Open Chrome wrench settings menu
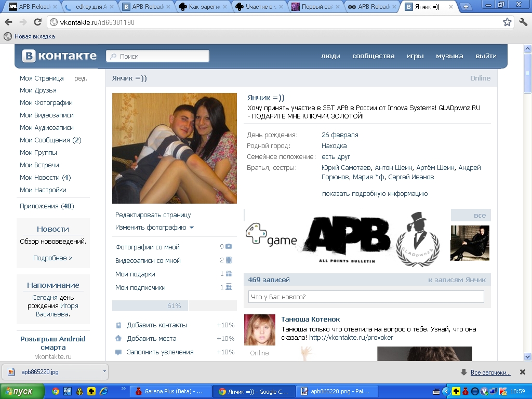 [x=523, y=22]
